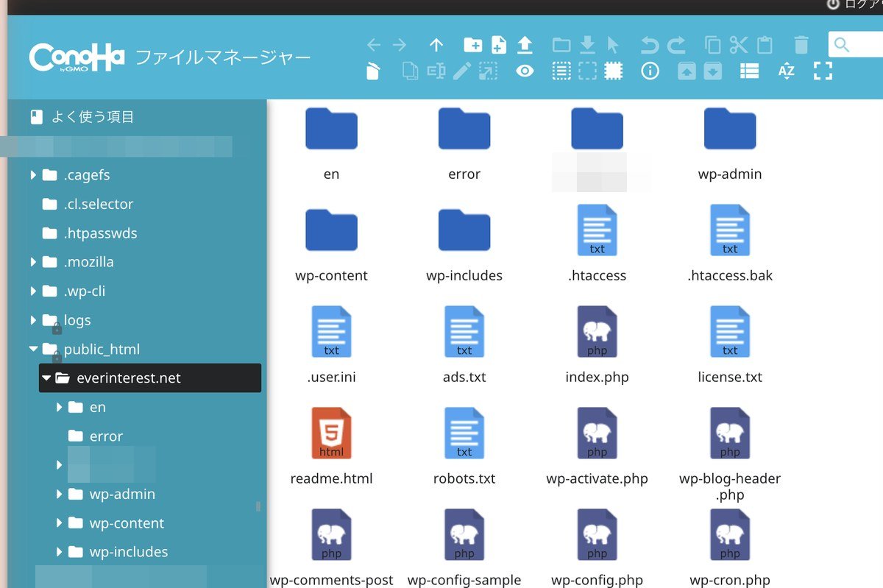The height and width of the screenshot is (588, 883).
Task: Select the robots.txt file
Action: 464,447
